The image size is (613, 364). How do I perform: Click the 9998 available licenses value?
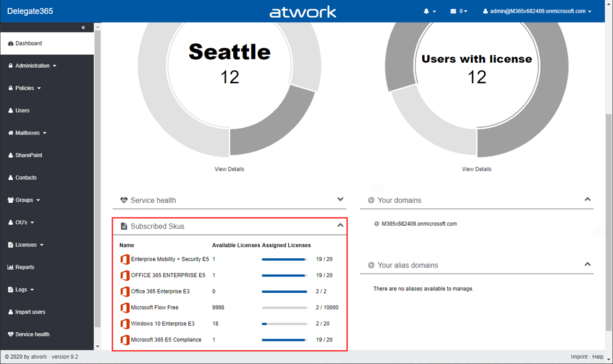218,308
